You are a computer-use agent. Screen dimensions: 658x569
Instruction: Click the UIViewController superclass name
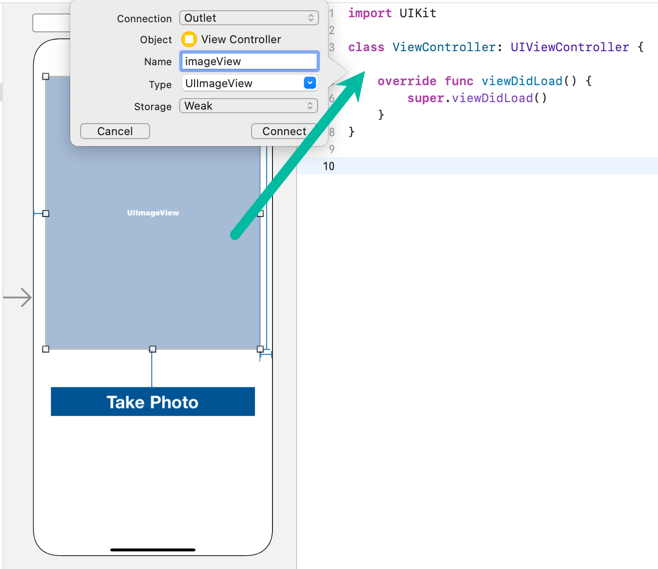click(x=569, y=47)
